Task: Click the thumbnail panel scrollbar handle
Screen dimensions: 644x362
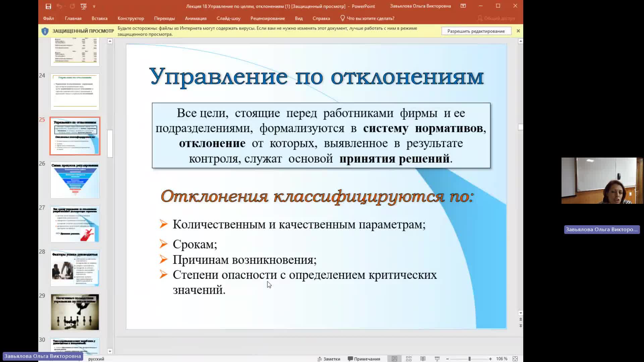Action: tap(110, 143)
